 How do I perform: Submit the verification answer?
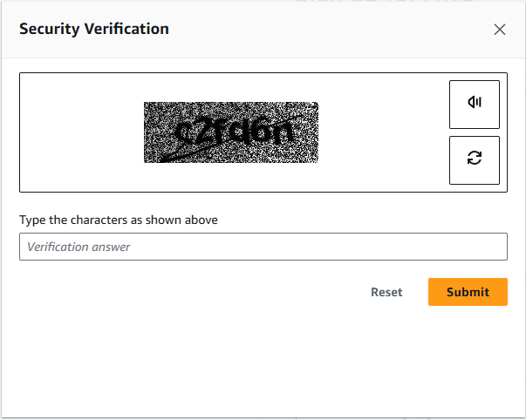coord(468,292)
